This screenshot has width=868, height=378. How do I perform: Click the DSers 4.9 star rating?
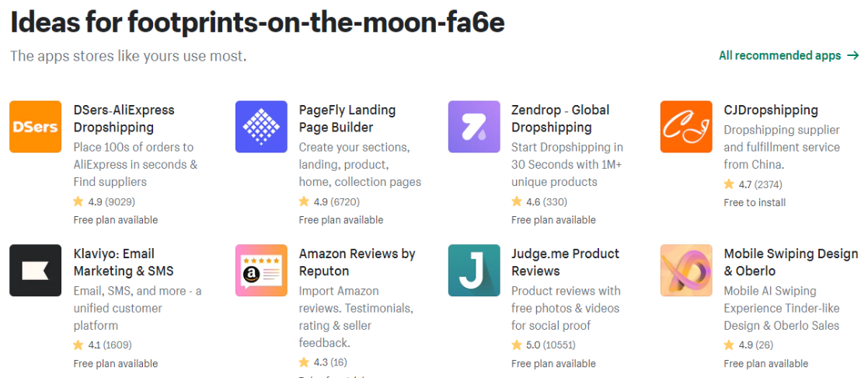tap(104, 201)
